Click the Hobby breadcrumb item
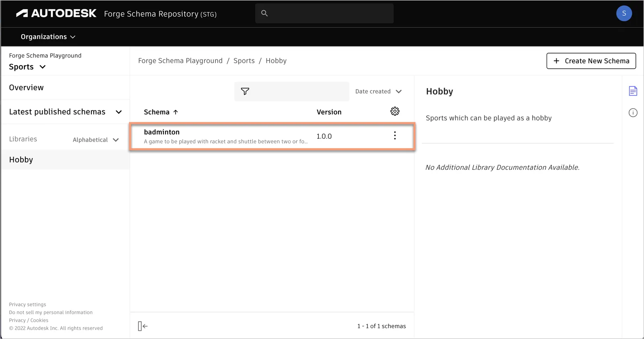644x339 pixels. point(276,61)
